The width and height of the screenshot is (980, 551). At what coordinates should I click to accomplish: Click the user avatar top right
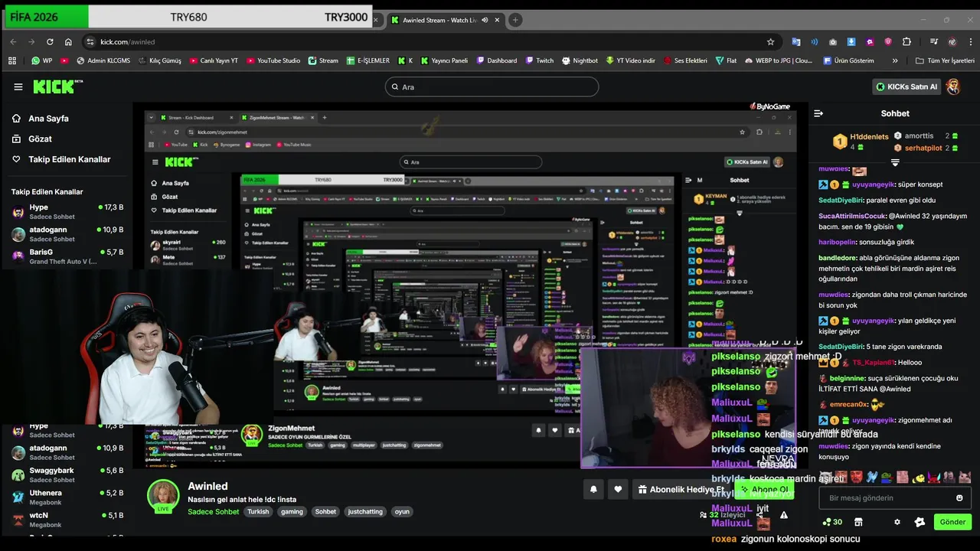pos(953,86)
